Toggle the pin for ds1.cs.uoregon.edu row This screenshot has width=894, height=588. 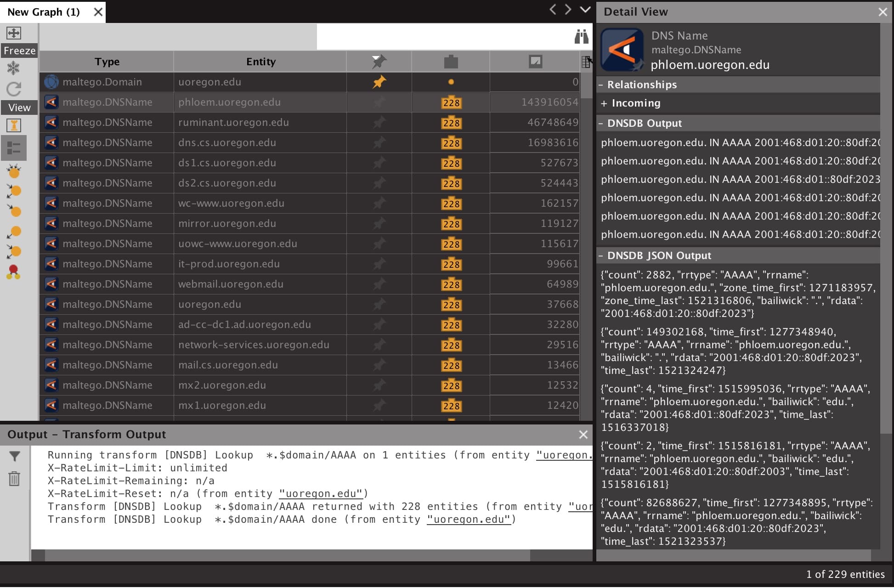coord(379,163)
